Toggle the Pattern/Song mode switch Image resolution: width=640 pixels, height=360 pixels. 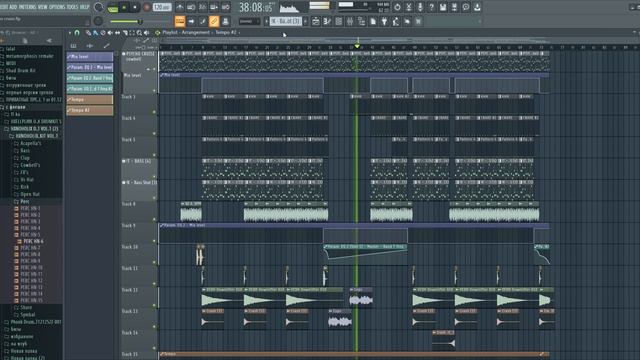pos(113,7)
